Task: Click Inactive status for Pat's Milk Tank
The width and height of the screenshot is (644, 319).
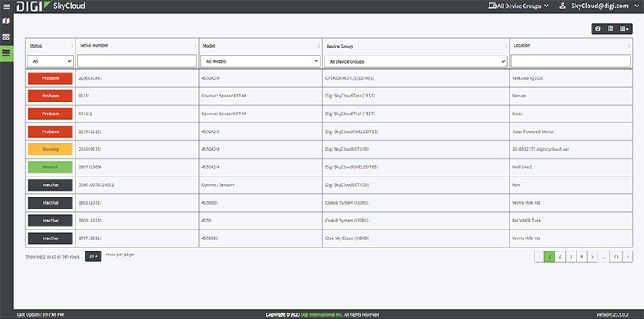Action: pos(51,221)
